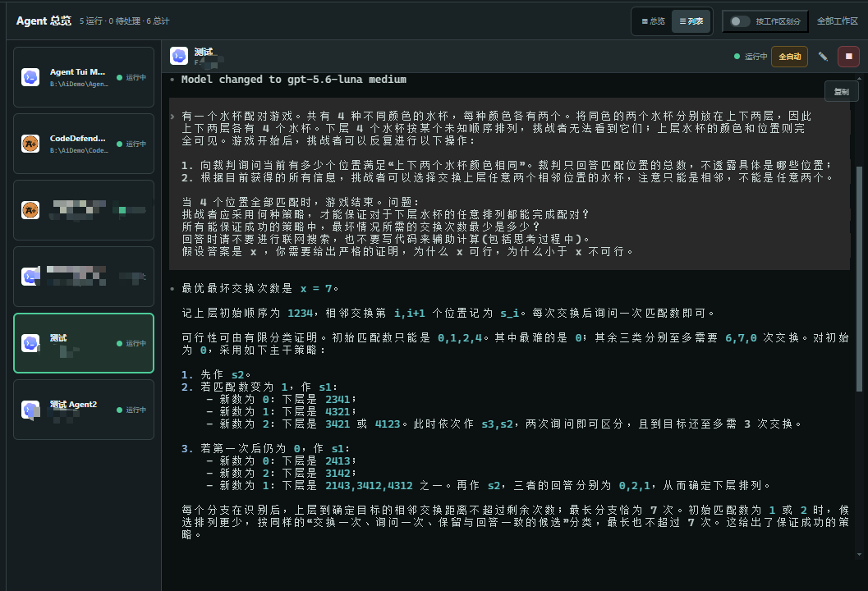Click the scrollbar down arrow
This screenshot has width=868, height=591.
pos(859,554)
